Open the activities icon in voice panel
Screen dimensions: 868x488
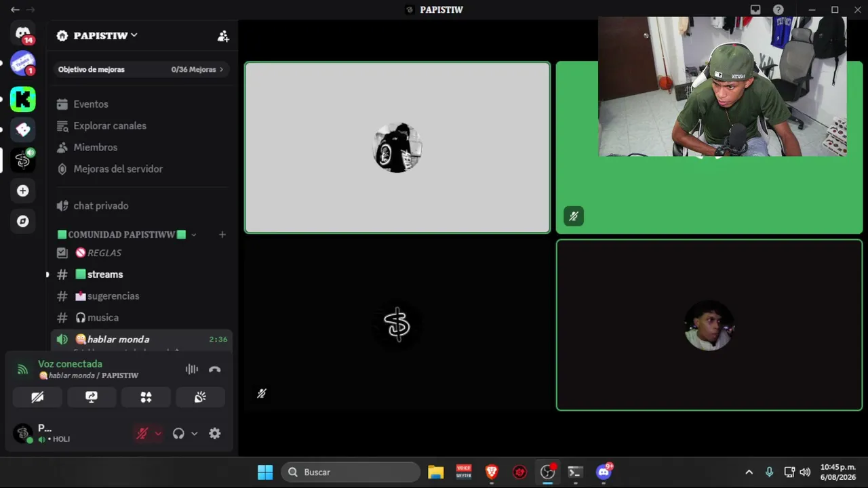coord(146,397)
